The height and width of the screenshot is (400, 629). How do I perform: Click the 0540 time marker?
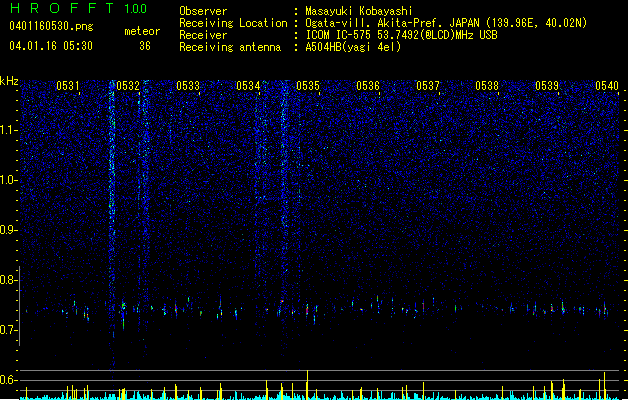click(x=607, y=86)
